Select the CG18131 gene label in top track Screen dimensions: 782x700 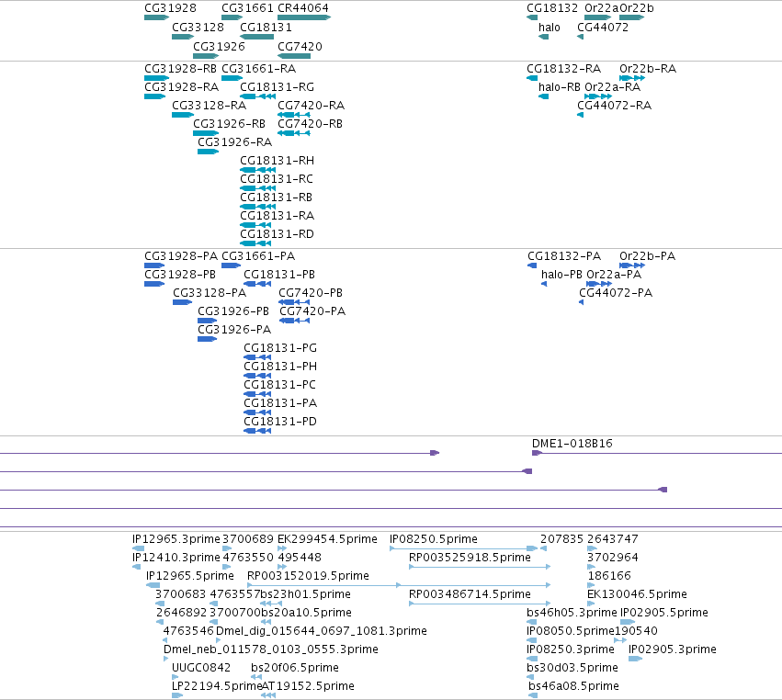pos(266,27)
